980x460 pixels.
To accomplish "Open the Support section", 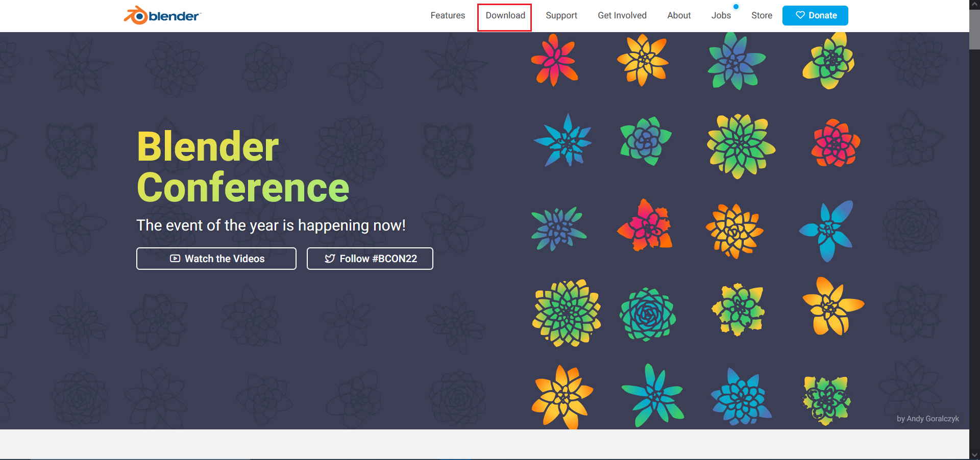I will tap(561, 15).
